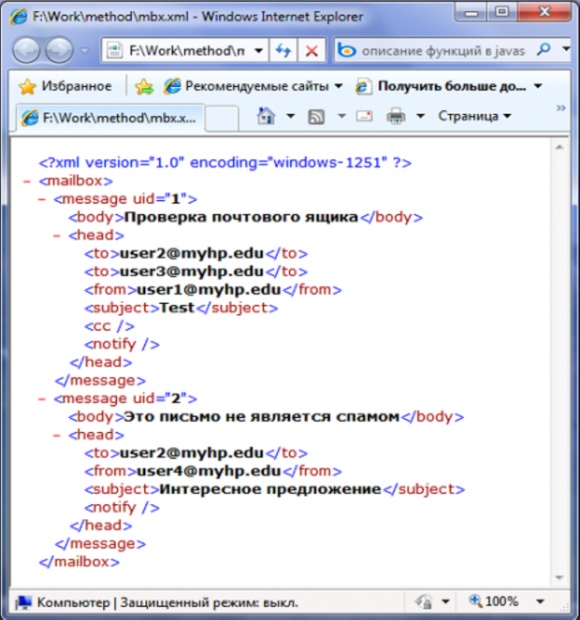Click the scroll up arrow
The width and height of the screenshot is (580, 620).
(559, 147)
